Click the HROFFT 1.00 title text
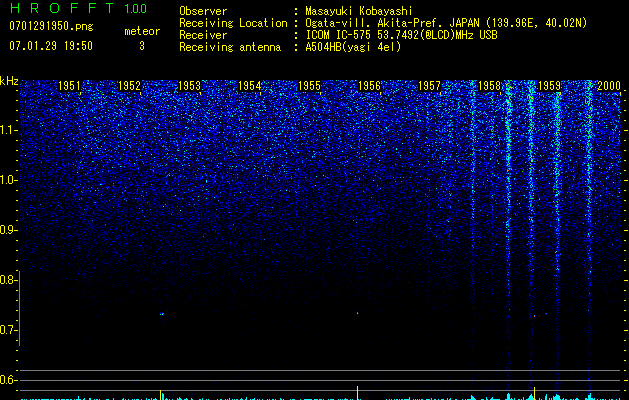Screen dimensions: 629x400 coord(78,8)
